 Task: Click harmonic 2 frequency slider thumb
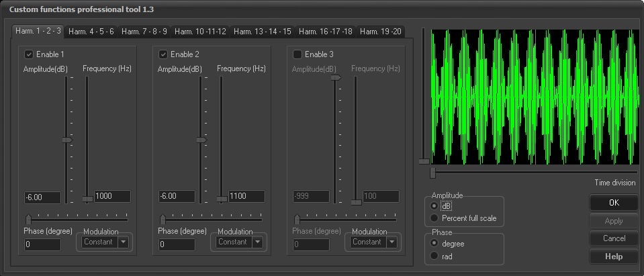tap(222, 199)
